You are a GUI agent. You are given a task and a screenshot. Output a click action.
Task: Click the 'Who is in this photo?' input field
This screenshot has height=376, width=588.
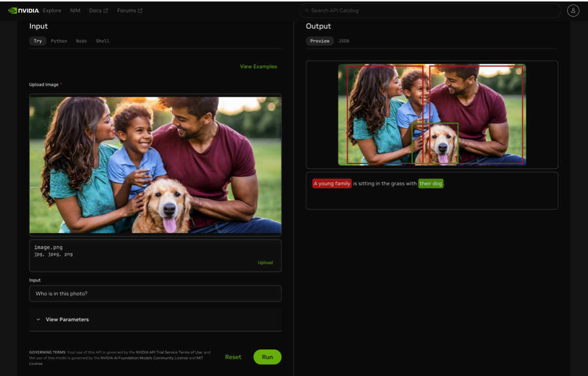click(x=155, y=294)
